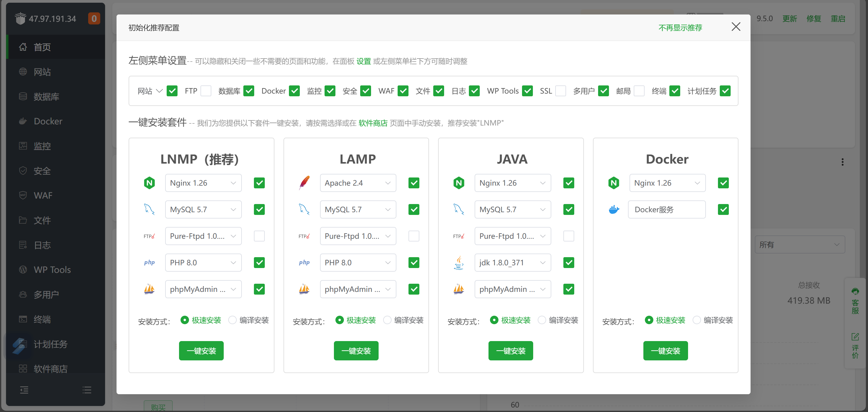Click the Java jdk icon

(x=459, y=262)
